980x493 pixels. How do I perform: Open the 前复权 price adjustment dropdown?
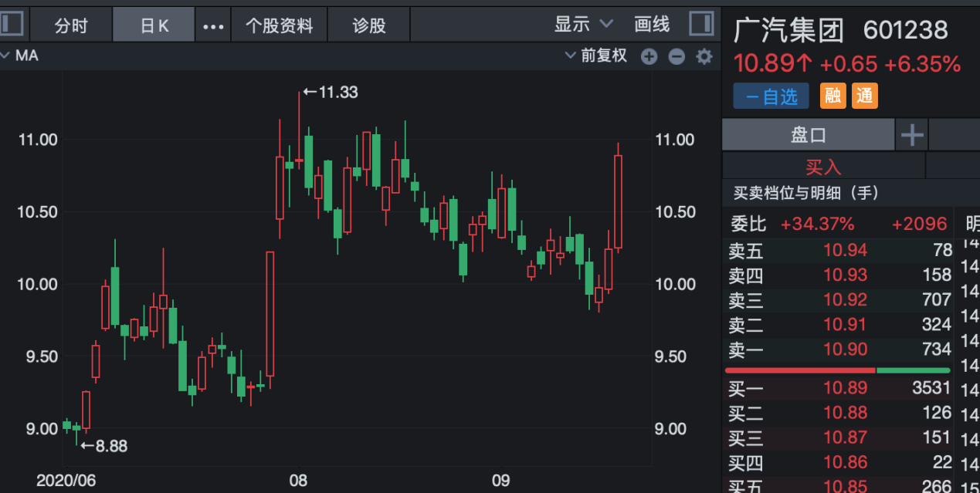(x=596, y=56)
